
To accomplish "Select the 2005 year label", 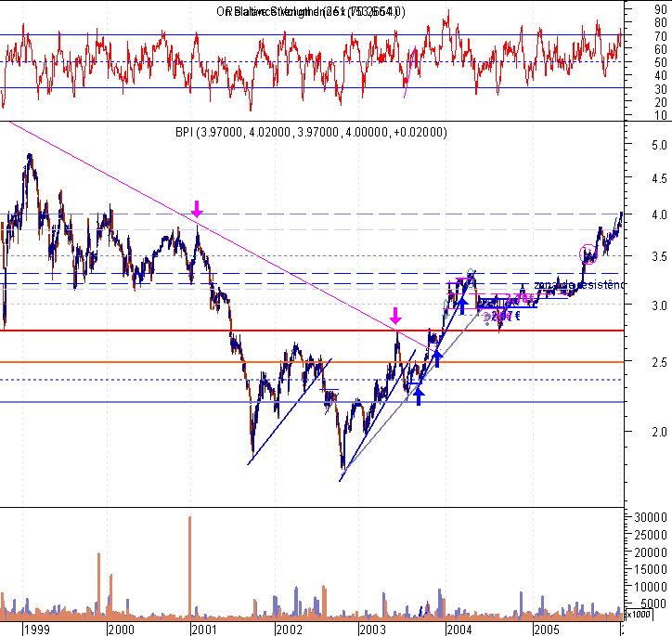I will (x=547, y=630).
